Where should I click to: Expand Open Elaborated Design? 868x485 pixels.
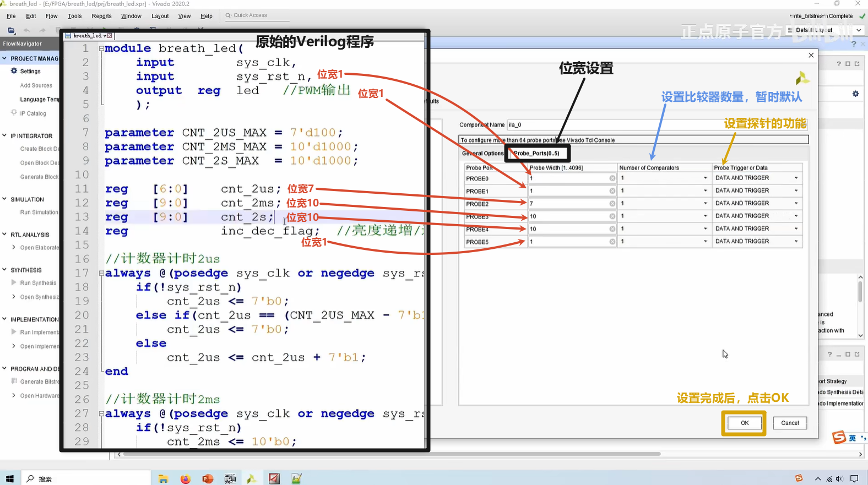pos(14,247)
